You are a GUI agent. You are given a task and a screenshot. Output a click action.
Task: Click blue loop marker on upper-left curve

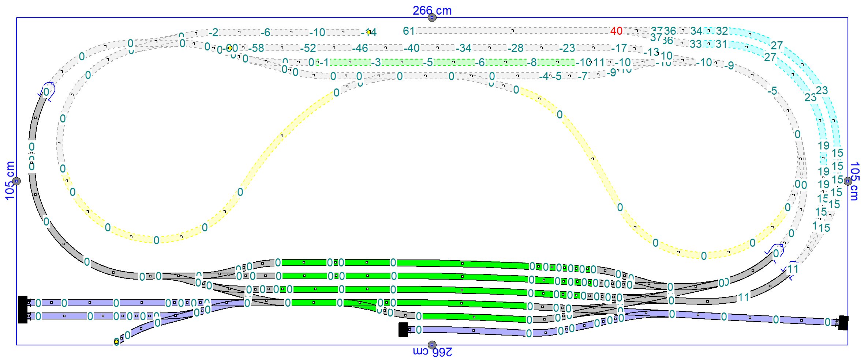tap(48, 91)
